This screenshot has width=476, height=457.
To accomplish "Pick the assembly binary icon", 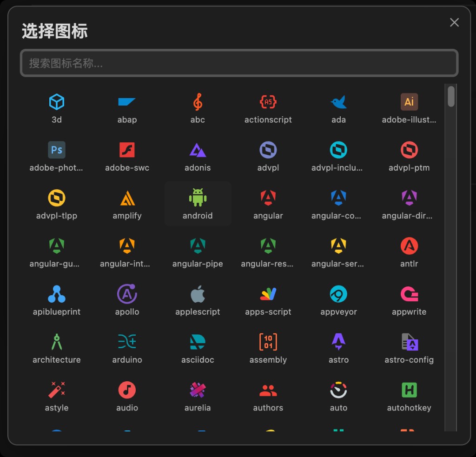I will pyautogui.click(x=268, y=342).
